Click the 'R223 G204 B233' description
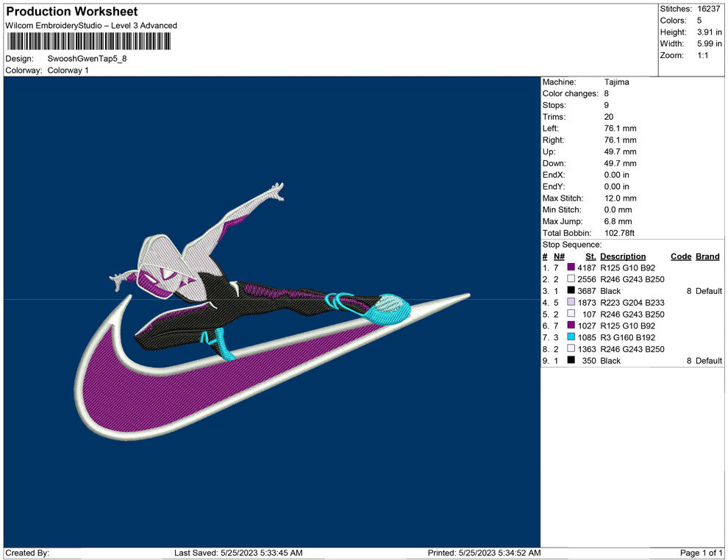Image resolution: width=728 pixels, height=560 pixels. [632, 303]
